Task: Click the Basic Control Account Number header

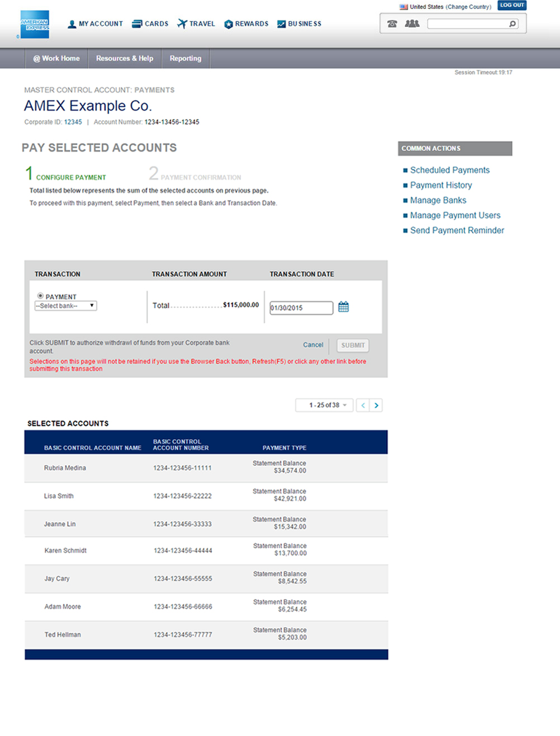Action: click(181, 445)
